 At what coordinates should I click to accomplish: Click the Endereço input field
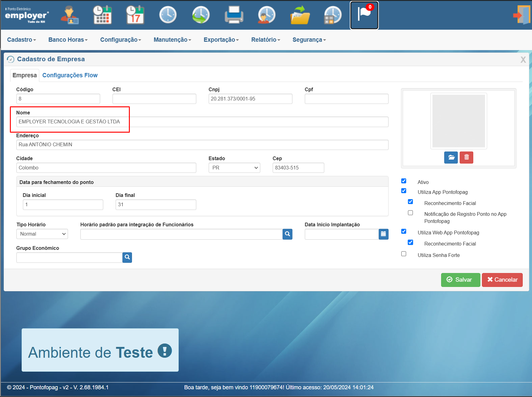(202, 145)
